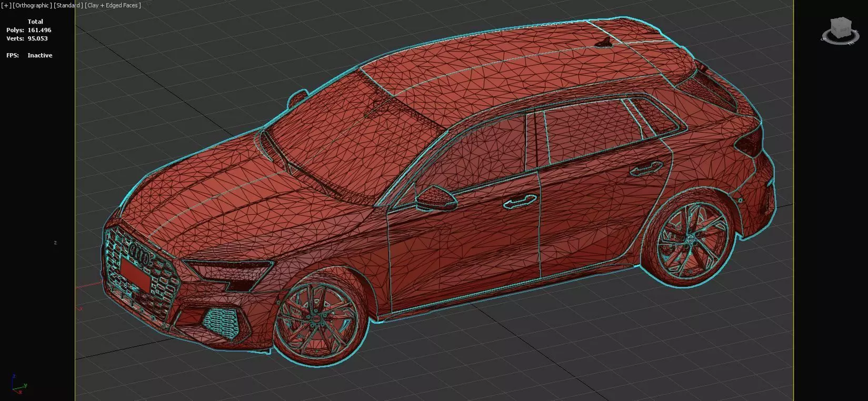Open the Clay + Edged Faces menu
868x401 pixels.
click(113, 5)
